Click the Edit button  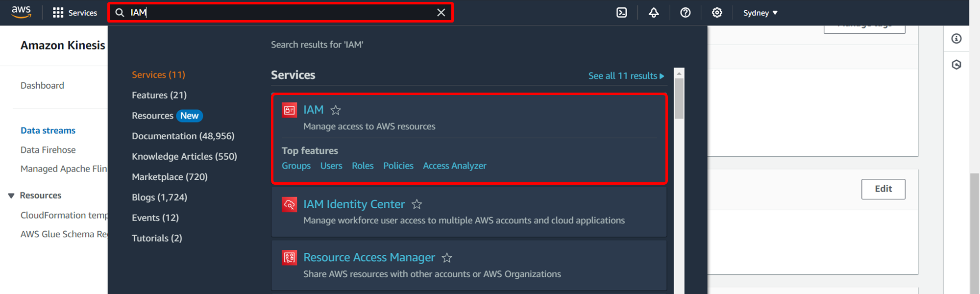click(883, 189)
